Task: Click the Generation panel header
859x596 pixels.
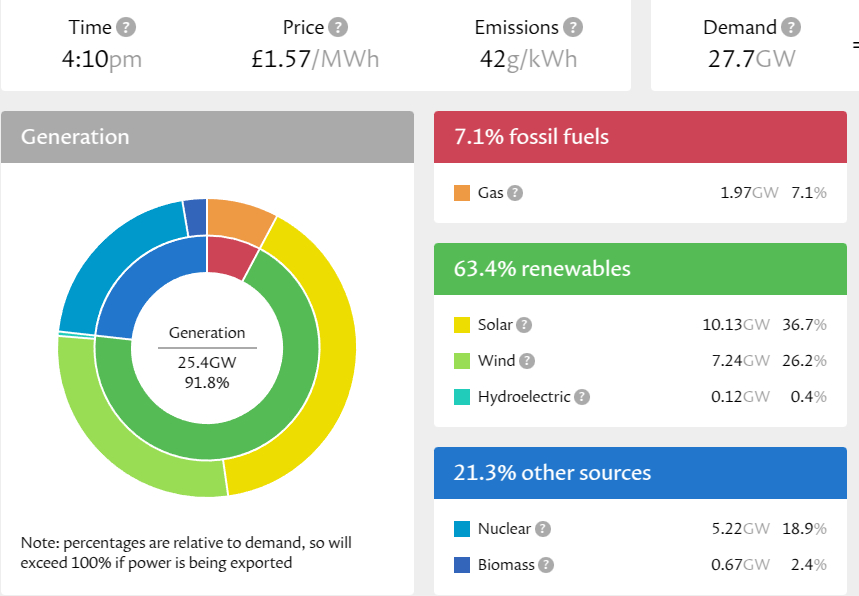Action: click(207, 137)
